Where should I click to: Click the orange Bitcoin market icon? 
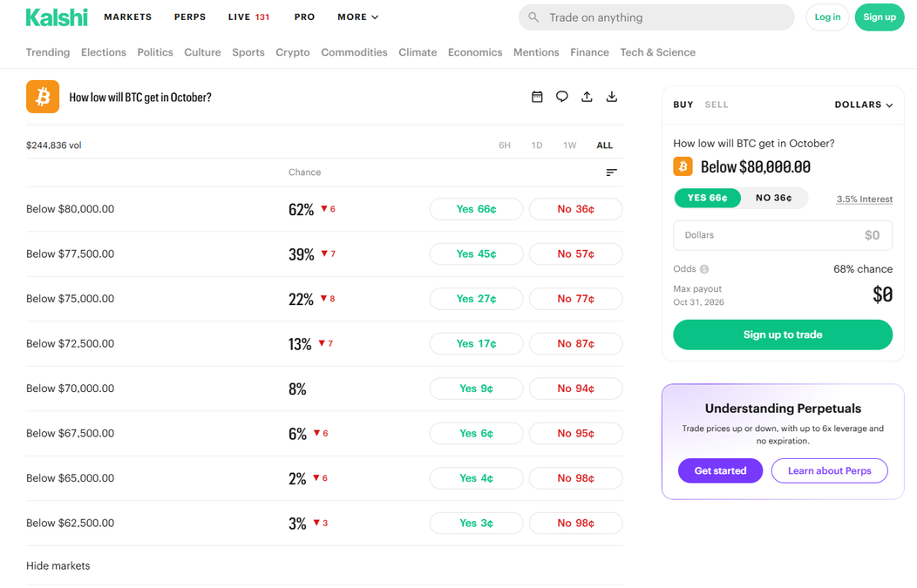(43, 97)
